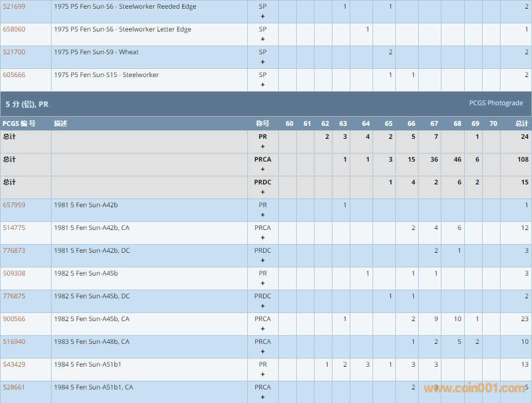
Task: Expand plus sign for 1981 Sun-A42b, CA row
Action: point(263,238)
